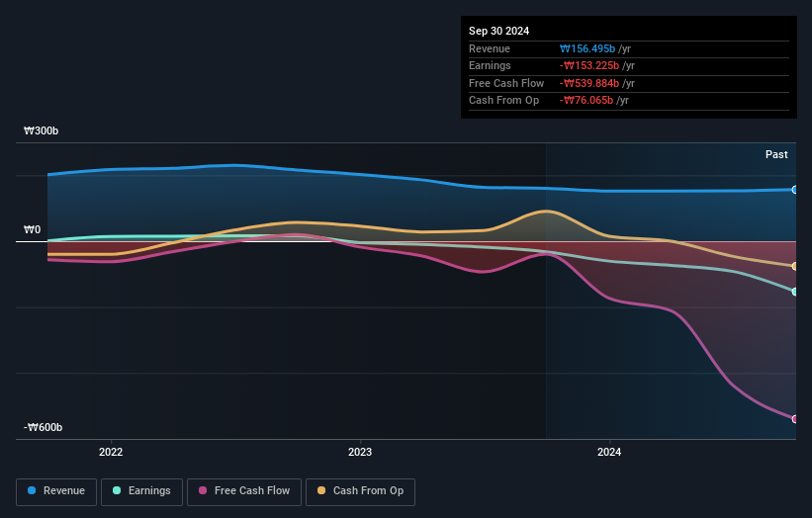Click the Past label on chart
This screenshot has width=812, height=518.
(x=776, y=155)
